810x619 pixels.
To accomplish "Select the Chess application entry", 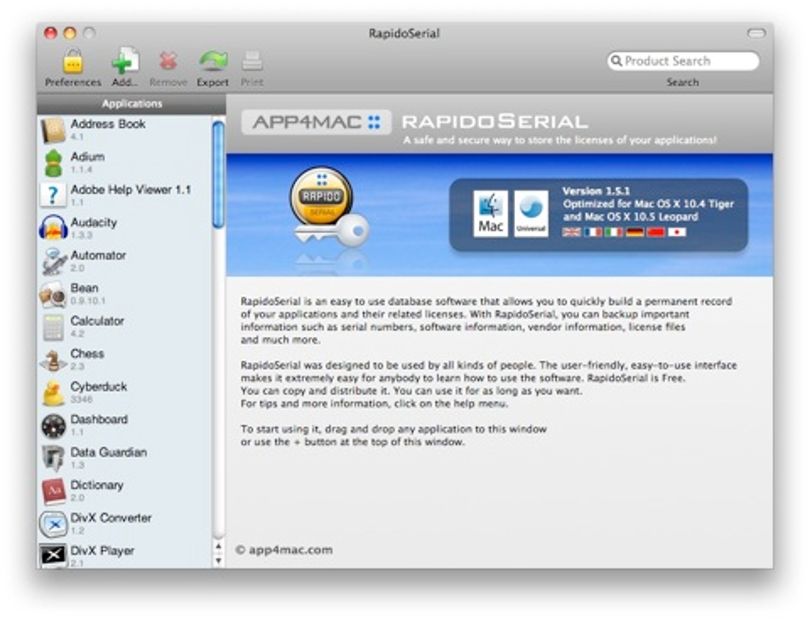I will click(125, 359).
